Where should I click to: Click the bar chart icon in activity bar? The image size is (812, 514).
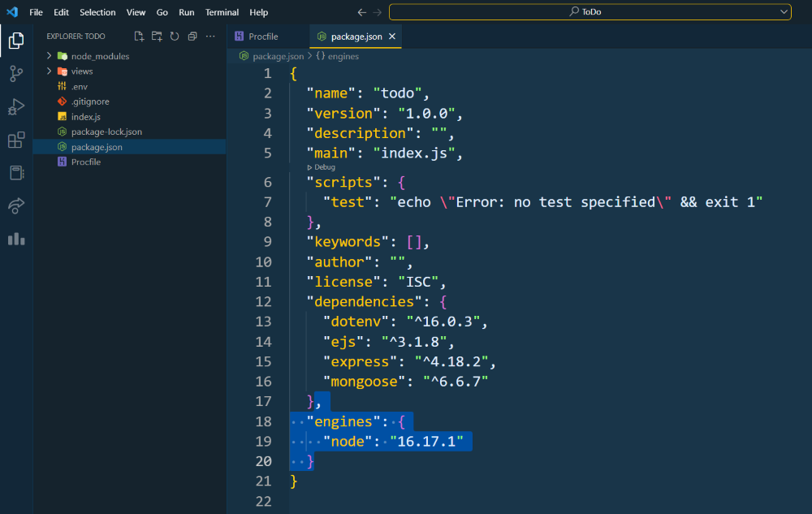(x=16, y=239)
